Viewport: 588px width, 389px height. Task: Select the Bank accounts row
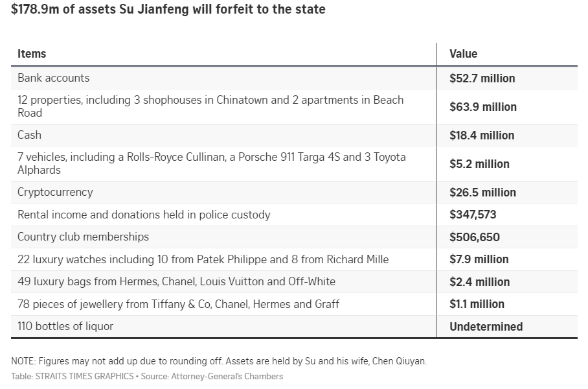(x=54, y=78)
